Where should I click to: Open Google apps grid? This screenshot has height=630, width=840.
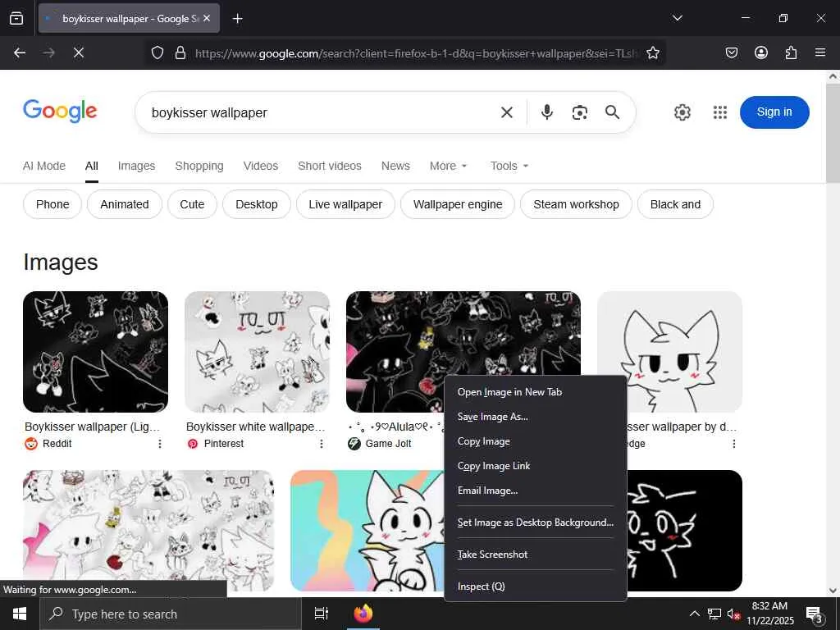pos(720,112)
